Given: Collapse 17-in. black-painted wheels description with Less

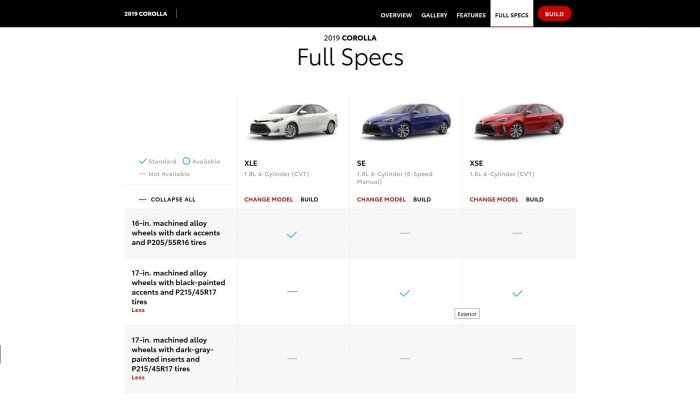Looking at the screenshot, I should [x=138, y=310].
